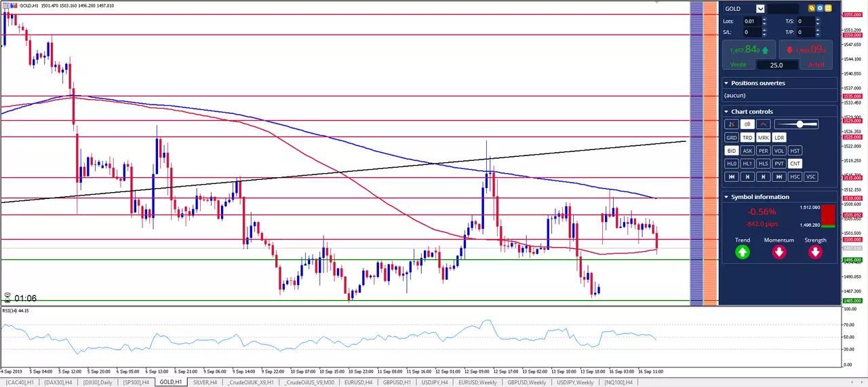Toggle the ASK line button
The image size is (868, 387).
point(747,151)
